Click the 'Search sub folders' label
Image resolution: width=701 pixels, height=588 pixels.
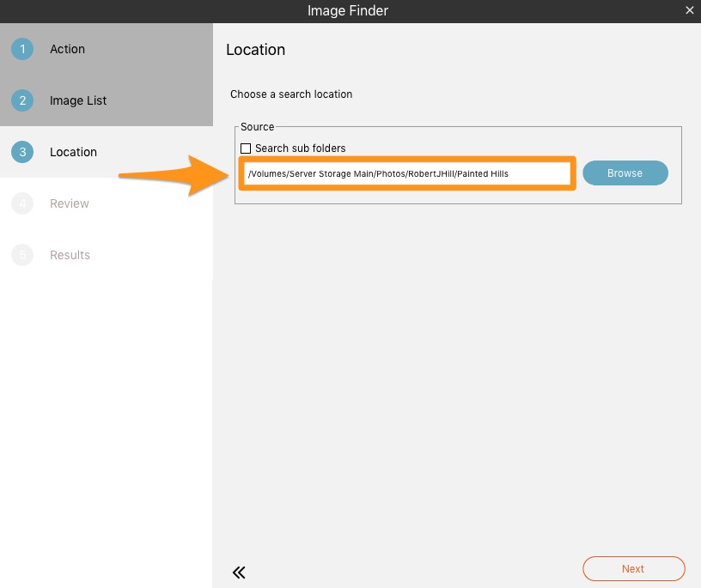[300, 149]
